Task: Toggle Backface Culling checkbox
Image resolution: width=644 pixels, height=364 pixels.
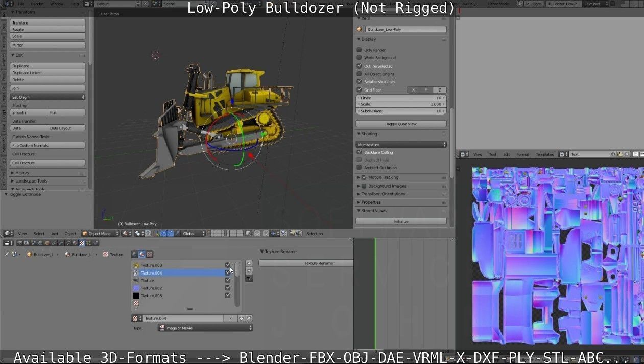Action: click(x=360, y=152)
